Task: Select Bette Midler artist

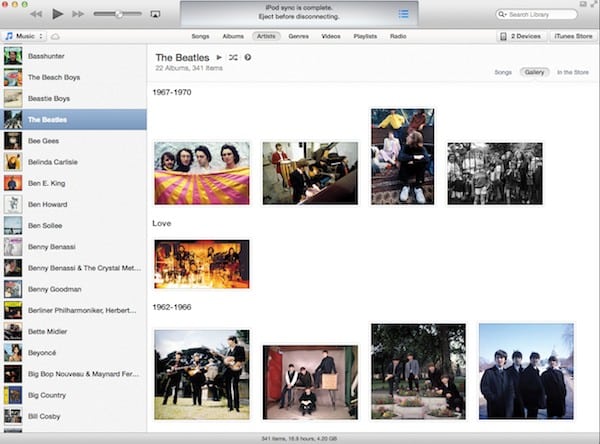Action: [73, 331]
